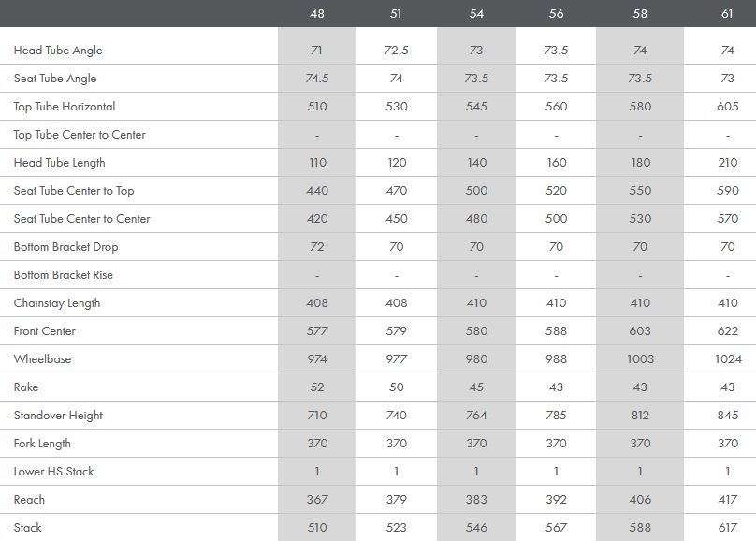Select the 72.5 head tube angle value
This screenshot has height=541, width=756.
[397, 51]
